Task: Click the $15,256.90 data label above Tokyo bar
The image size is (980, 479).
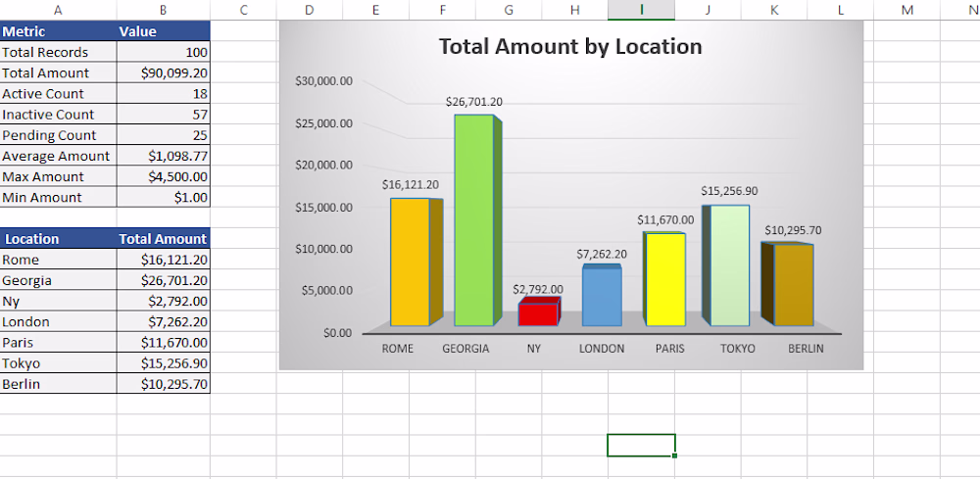Action: 729,190
